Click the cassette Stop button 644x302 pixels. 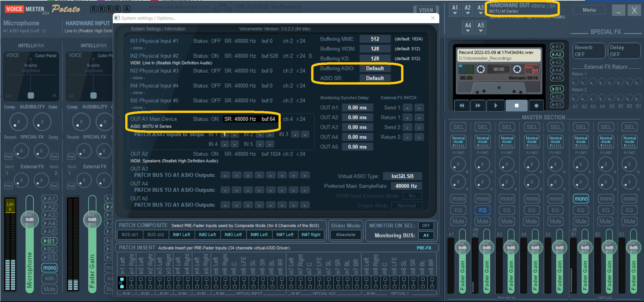(x=516, y=106)
